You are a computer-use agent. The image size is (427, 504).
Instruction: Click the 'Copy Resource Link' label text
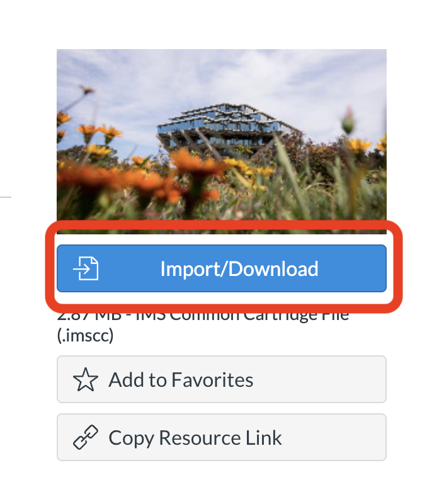pyautogui.click(x=195, y=438)
